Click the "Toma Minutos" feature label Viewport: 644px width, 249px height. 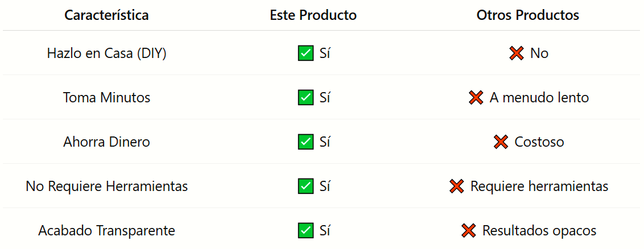[106, 98]
